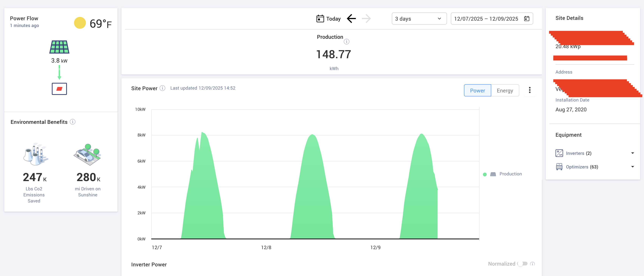Viewport: 644px width, 276px height.
Task: Click the solar panel icon in Power Flow
Action: pyautogui.click(x=59, y=47)
